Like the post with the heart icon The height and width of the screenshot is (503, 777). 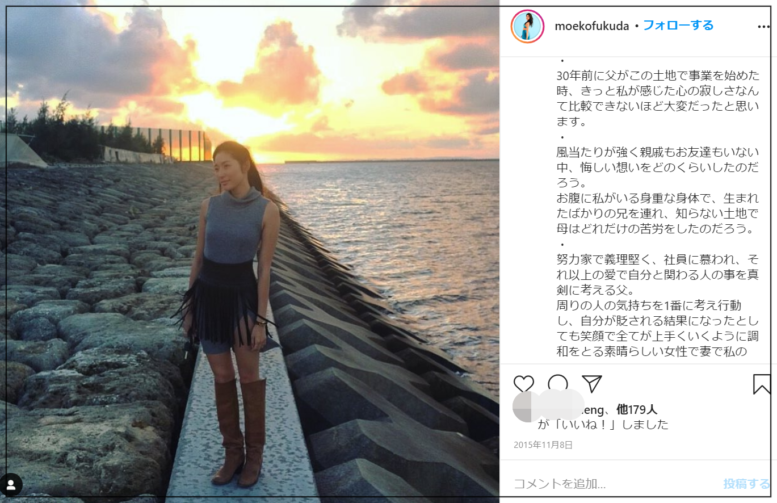524,384
